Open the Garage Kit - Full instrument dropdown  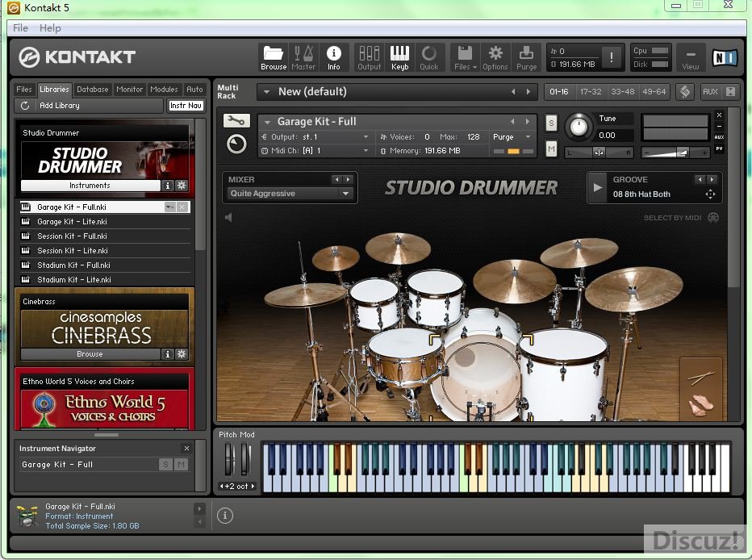point(268,122)
